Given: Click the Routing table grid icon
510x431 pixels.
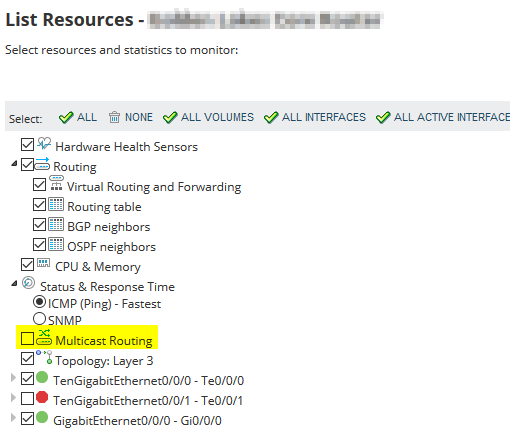Looking at the screenshot, I should [x=56, y=204].
